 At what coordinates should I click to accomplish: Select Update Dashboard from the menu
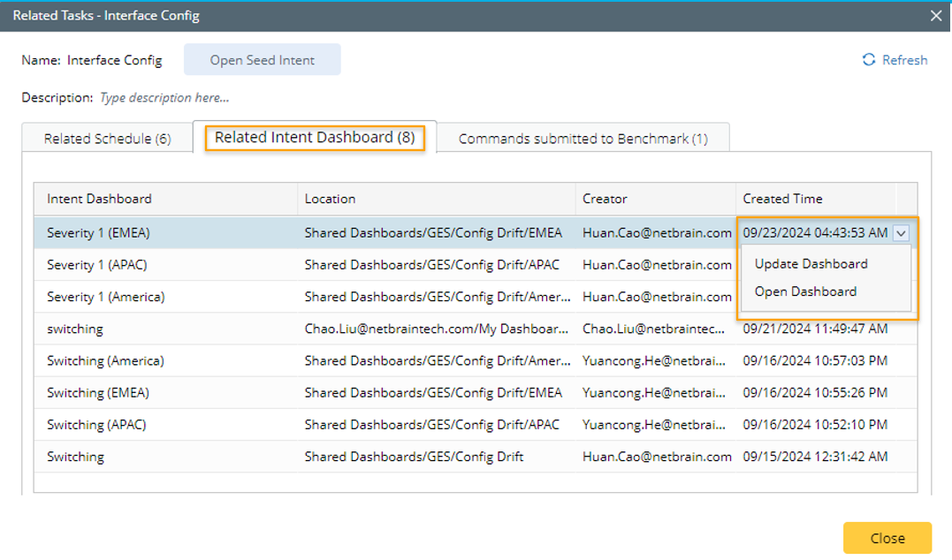pyautogui.click(x=811, y=264)
